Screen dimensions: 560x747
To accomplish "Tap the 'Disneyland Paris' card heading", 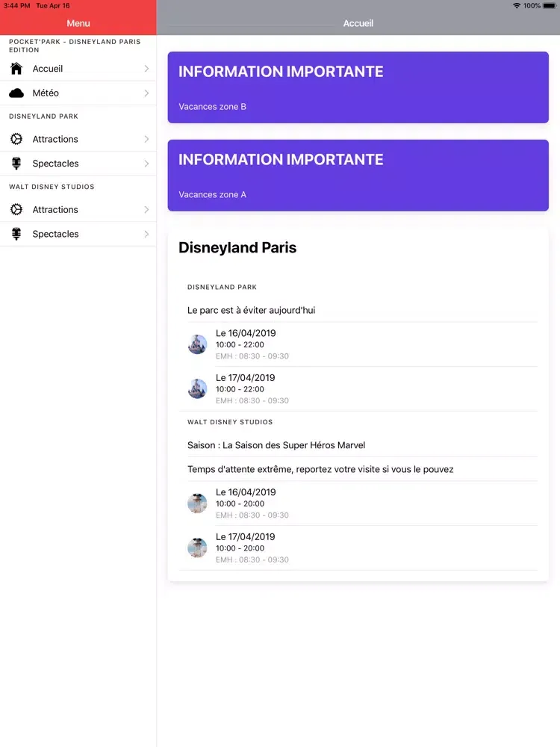I will pyautogui.click(x=237, y=248).
